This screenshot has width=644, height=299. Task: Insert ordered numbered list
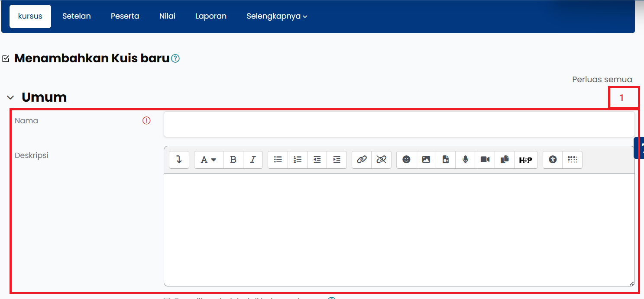(x=298, y=160)
